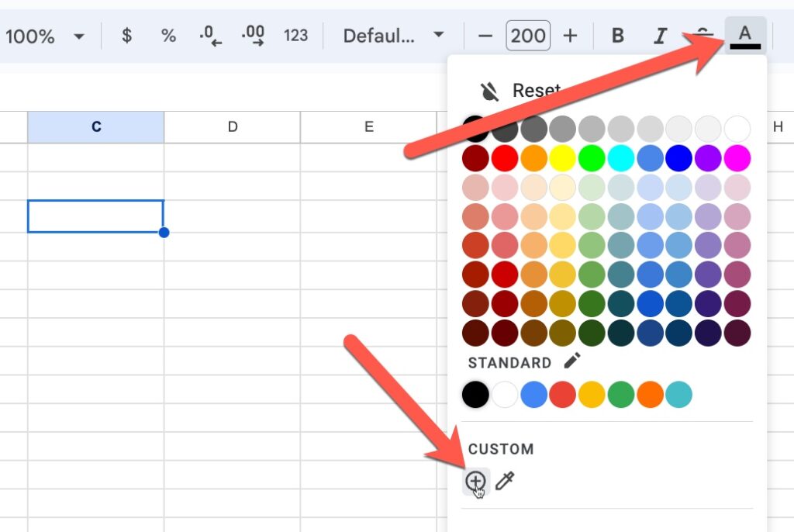Pick the orange swatch in Standard colors

click(x=650, y=395)
